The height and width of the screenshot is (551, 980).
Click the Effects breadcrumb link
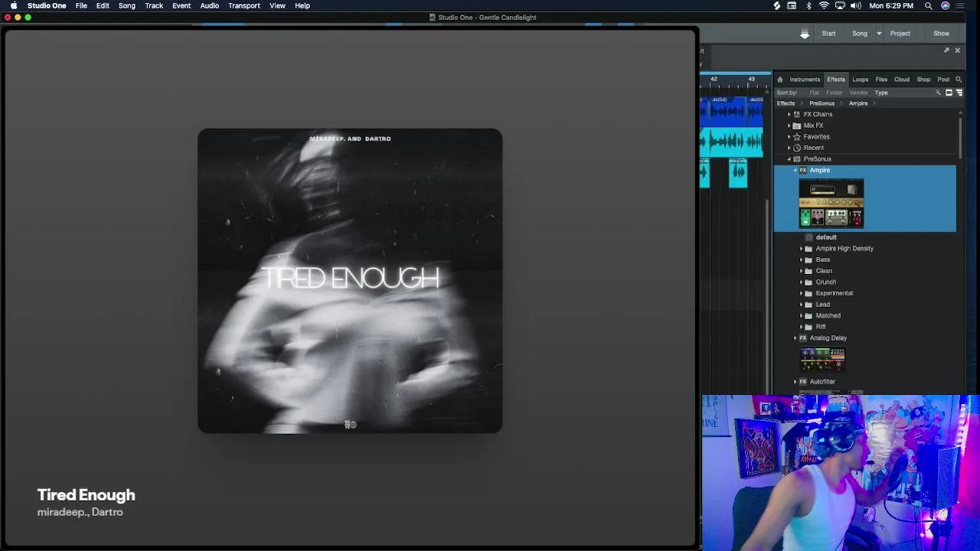coord(786,103)
